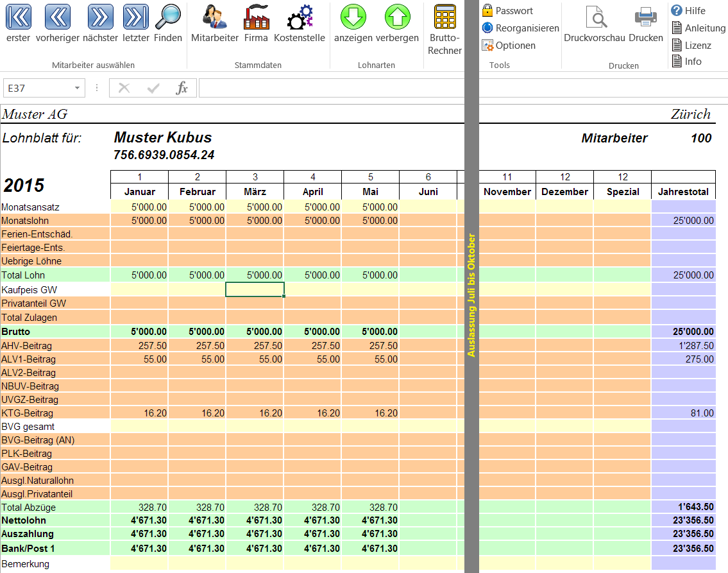Jump to nächster employee

(x=100, y=17)
